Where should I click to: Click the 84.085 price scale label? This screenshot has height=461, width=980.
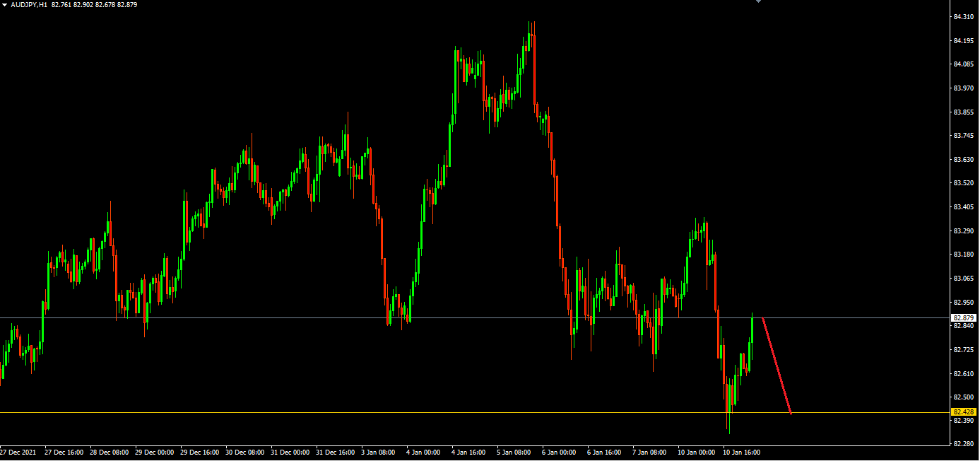pyautogui.click(x=964, y=64)
